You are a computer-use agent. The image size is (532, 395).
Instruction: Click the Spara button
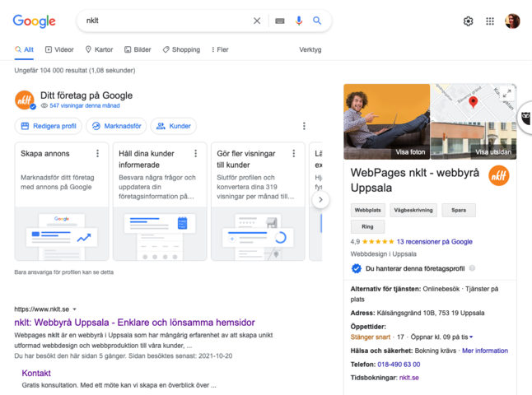point(459,210)
